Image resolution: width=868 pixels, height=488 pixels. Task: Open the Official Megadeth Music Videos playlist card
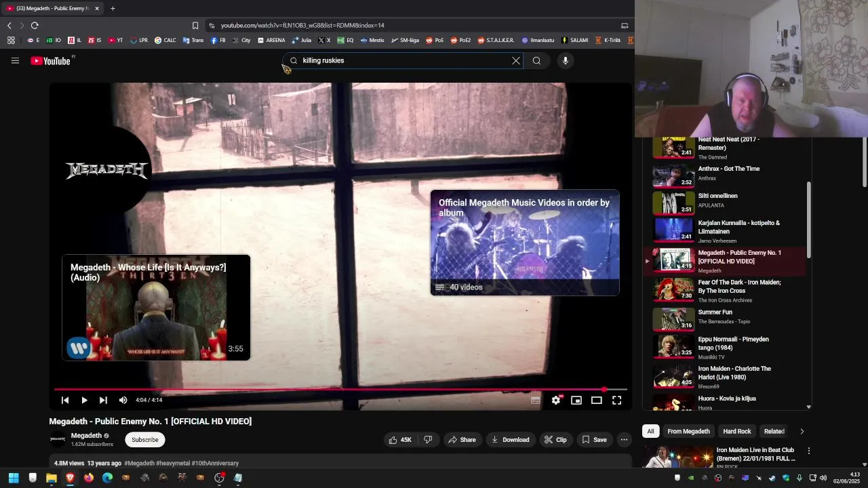[525, 243]
